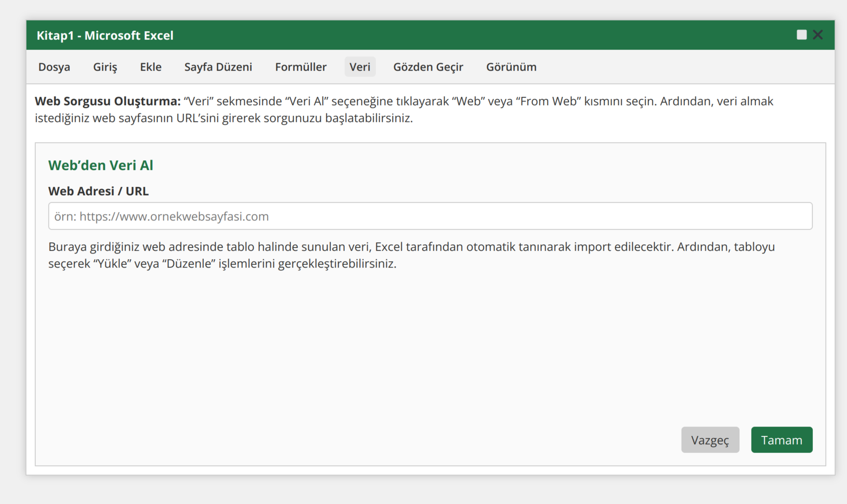
Task: Close the Kitap1 Excel window
Action: pos(817,34)
